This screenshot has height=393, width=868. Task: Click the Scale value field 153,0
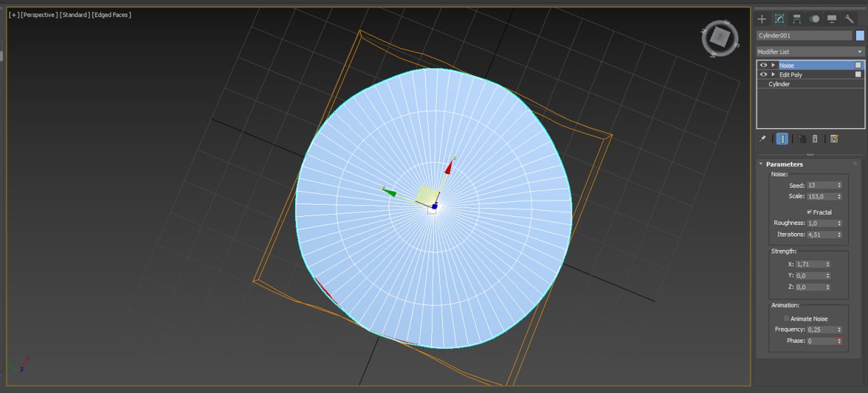[x=821, y=196]
